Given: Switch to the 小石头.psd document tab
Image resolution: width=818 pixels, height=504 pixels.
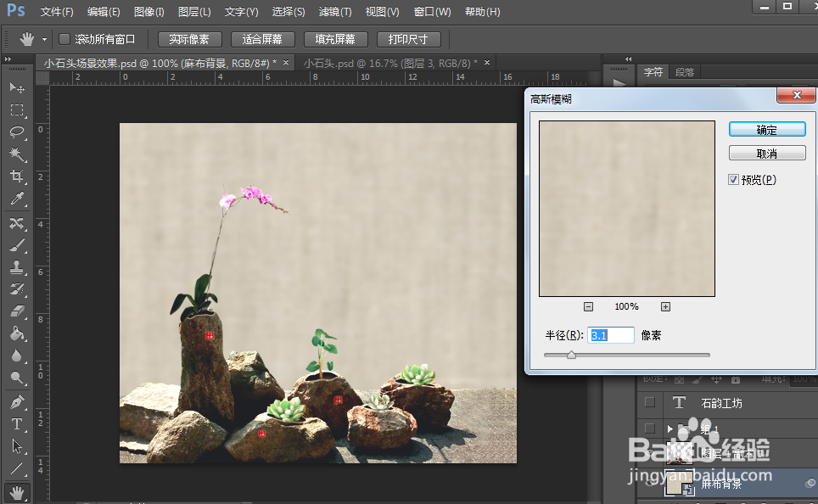Looking at the screenshot, I should [390, 63].
